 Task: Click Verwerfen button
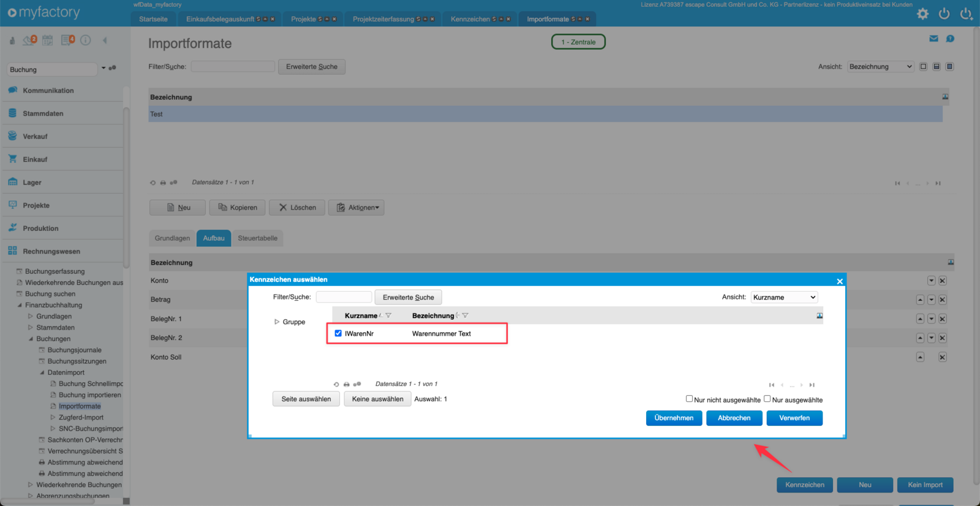794,418
